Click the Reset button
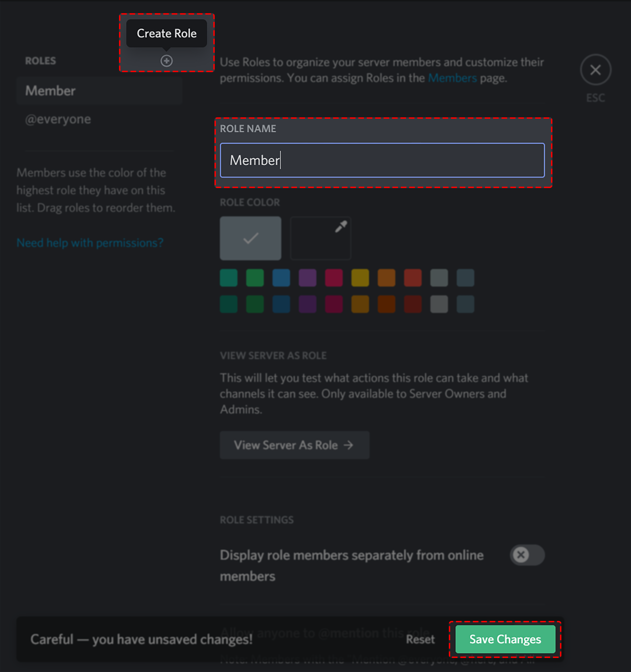Screen dimensions: 631x672 point(422,639)
